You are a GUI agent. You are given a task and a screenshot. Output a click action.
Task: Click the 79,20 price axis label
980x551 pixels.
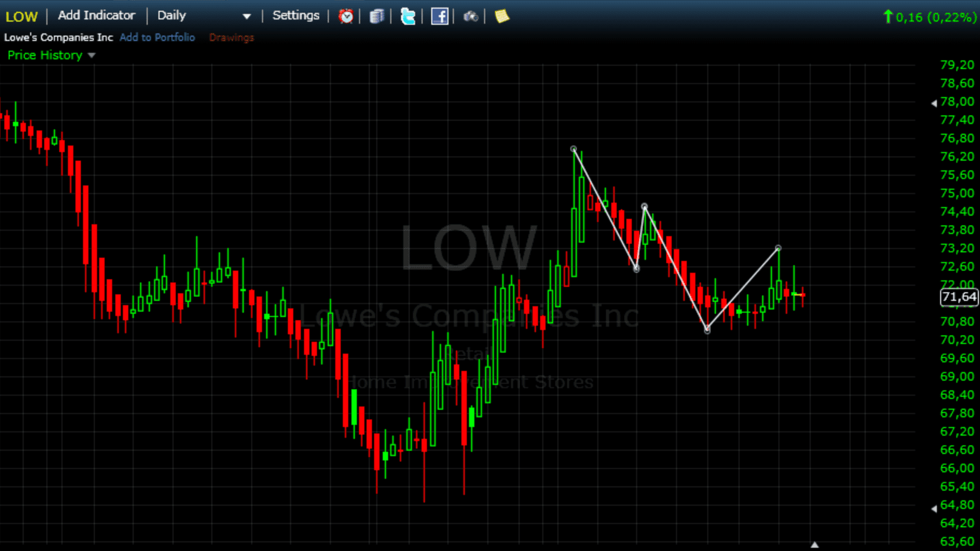(x=957, y=65)
